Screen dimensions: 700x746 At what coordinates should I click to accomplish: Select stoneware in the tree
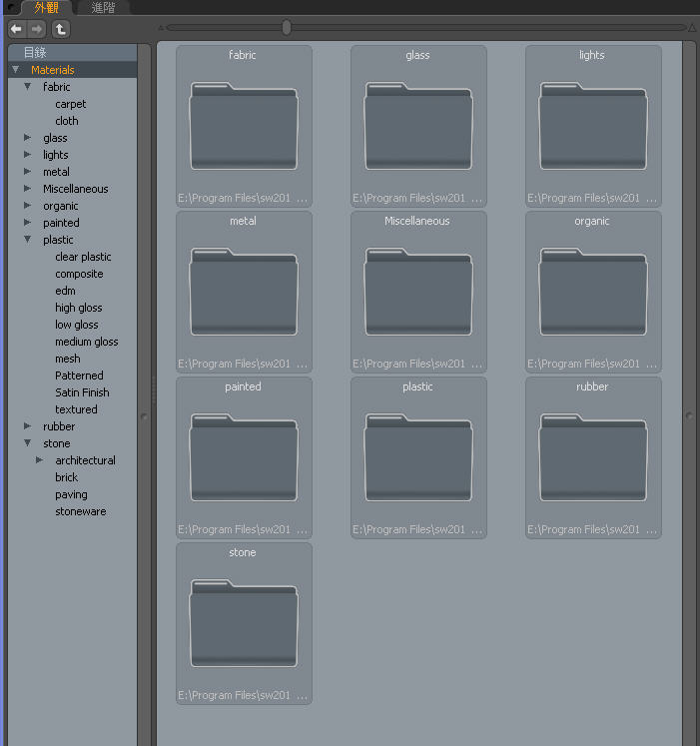81,511
